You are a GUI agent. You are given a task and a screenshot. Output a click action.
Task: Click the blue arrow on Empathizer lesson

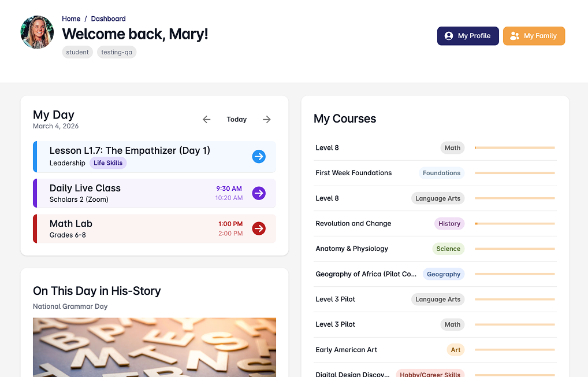point(259,156)
